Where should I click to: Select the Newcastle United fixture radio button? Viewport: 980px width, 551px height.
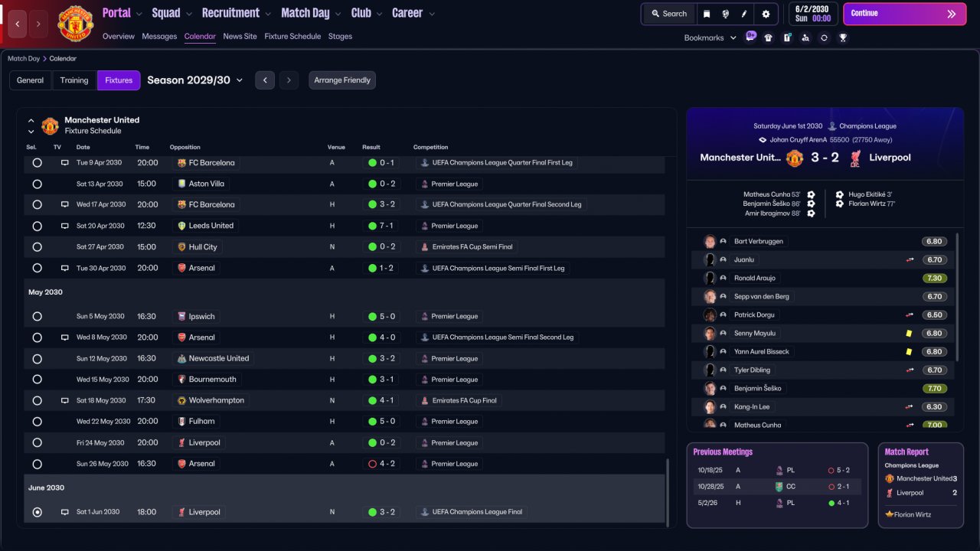pyautogui.click(x=37, y=358)
